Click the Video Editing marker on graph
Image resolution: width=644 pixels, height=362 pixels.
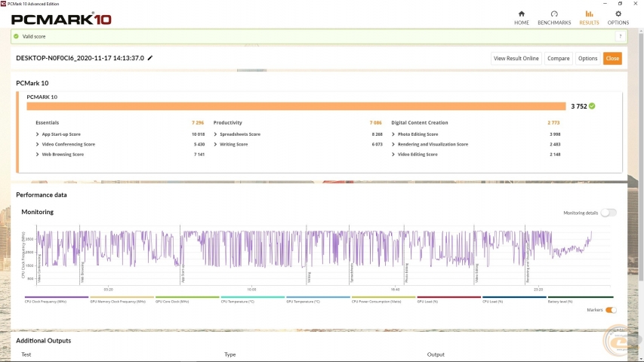click(x=477, y=273)
